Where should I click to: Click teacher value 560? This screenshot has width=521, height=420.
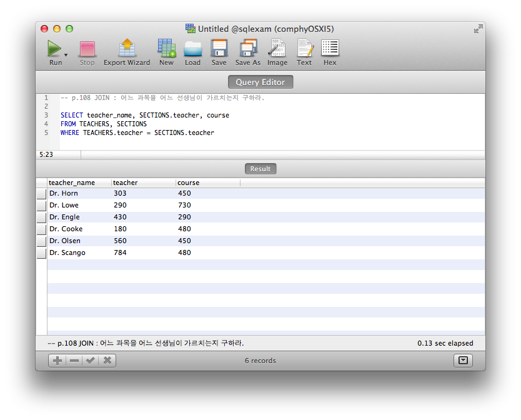[120, 241]
